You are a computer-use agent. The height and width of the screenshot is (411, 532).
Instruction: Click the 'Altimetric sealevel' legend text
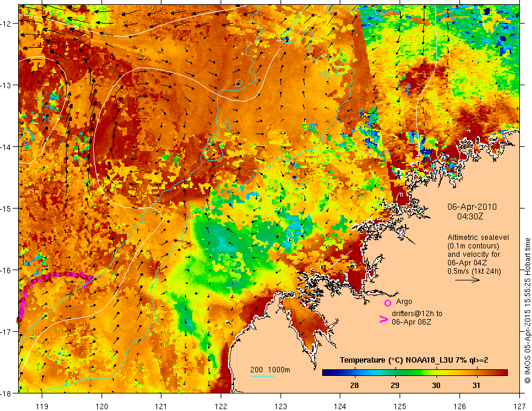(x=478, y=238)
